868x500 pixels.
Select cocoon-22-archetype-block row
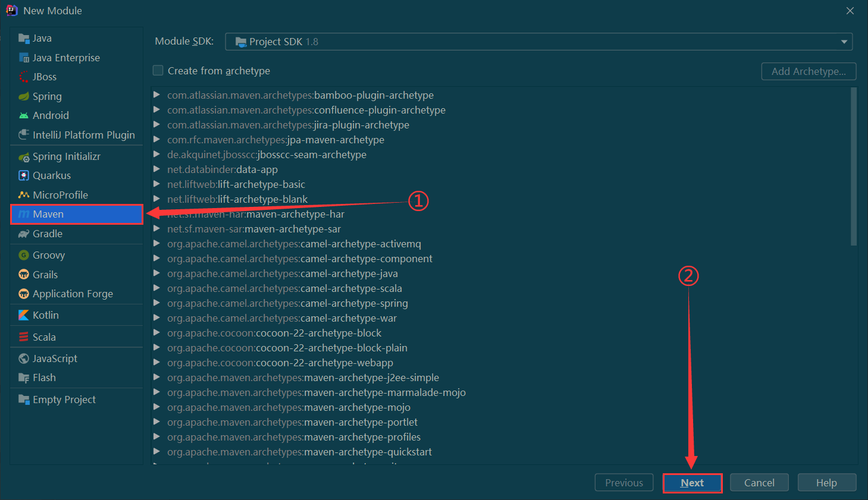[x=501, y=333]
